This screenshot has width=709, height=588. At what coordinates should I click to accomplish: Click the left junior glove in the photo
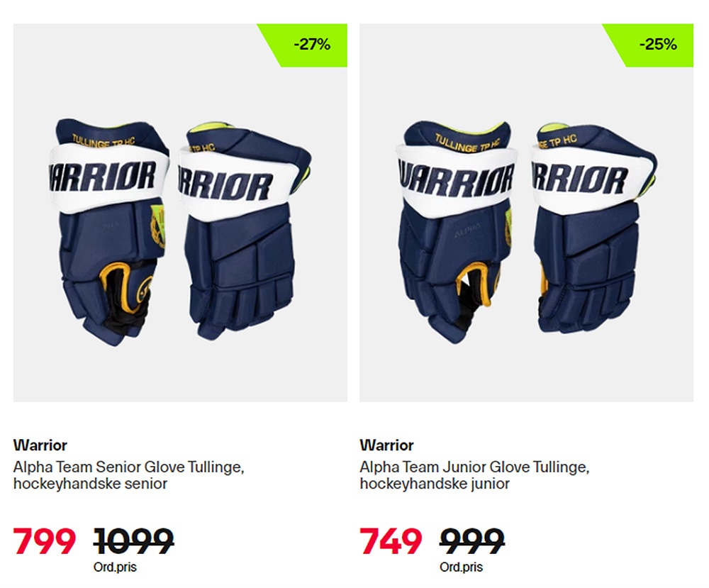coord(455,231)
